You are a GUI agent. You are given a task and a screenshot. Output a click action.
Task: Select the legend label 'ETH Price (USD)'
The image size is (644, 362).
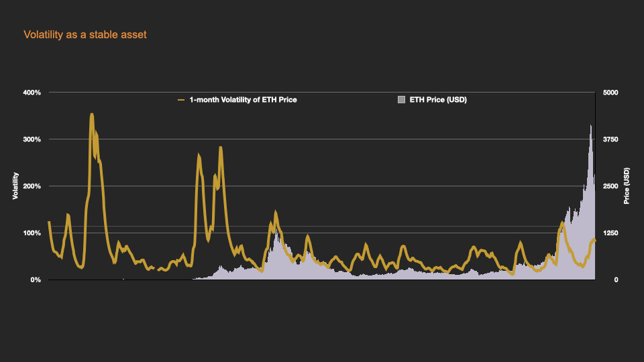pos(438,100)
